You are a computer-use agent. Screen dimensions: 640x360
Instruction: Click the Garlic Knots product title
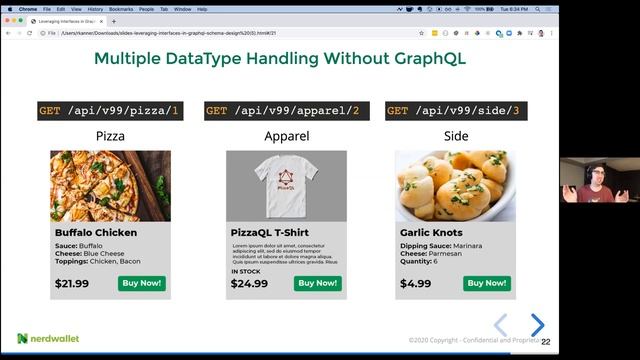(x=431, y=233)
